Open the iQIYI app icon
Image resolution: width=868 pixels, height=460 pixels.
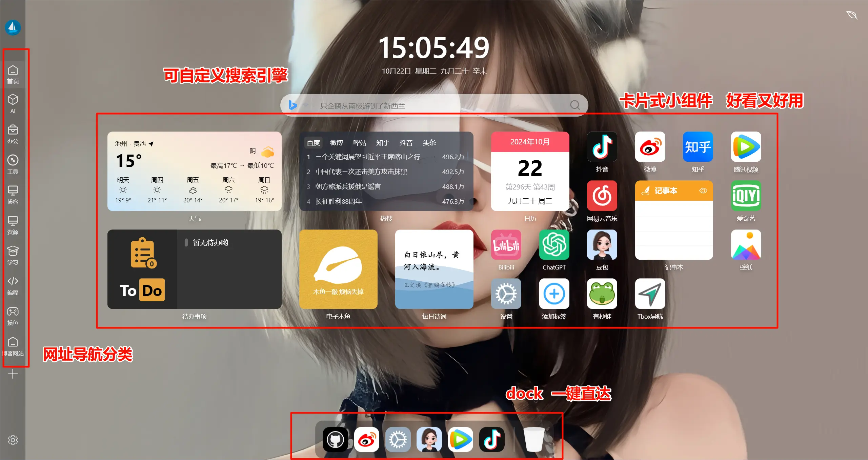tap(746, 196)
